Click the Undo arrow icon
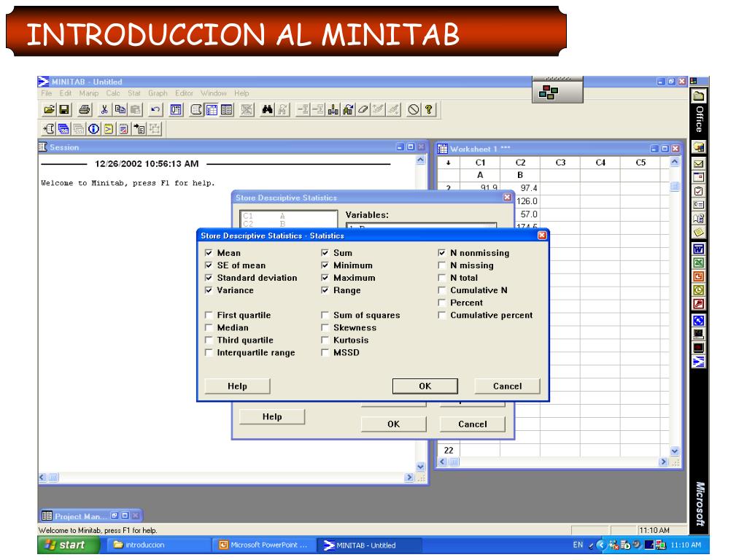 click(x=155, y=110)
